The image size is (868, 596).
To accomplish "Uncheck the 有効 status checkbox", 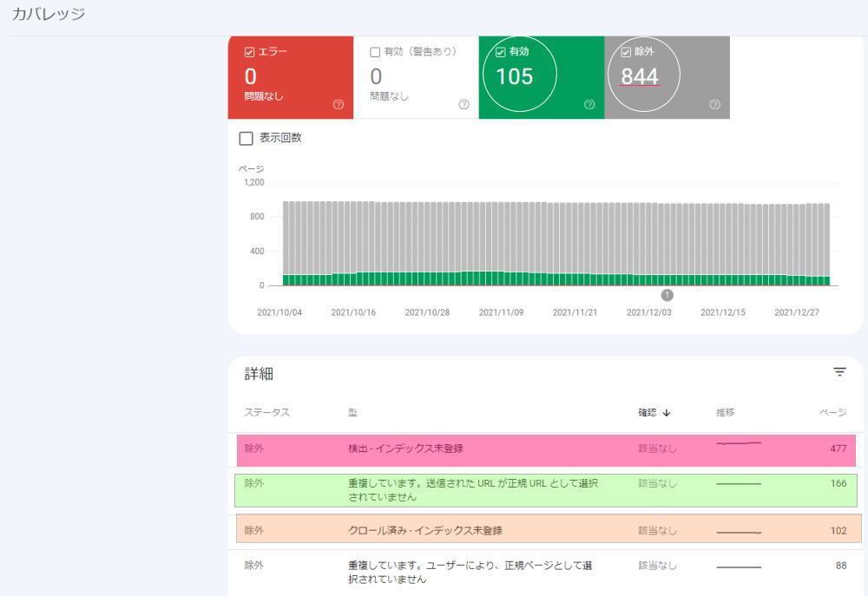I will 499,51.
